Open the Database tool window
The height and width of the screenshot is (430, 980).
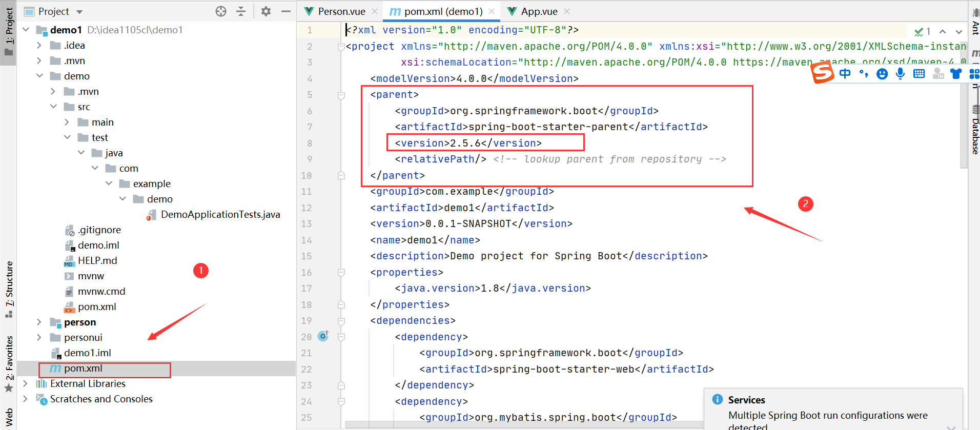[975, 130]
